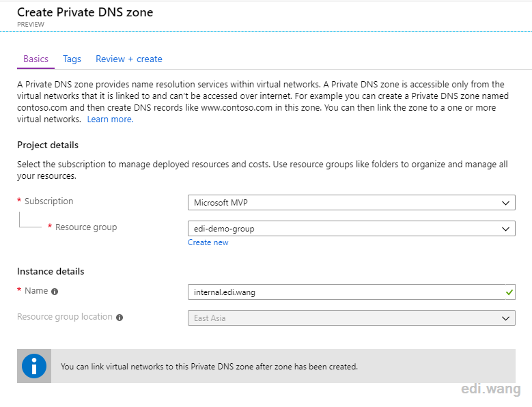Switch to the Tags tab
This screenshot has width=532, height=407.
[x=72, y=59]
